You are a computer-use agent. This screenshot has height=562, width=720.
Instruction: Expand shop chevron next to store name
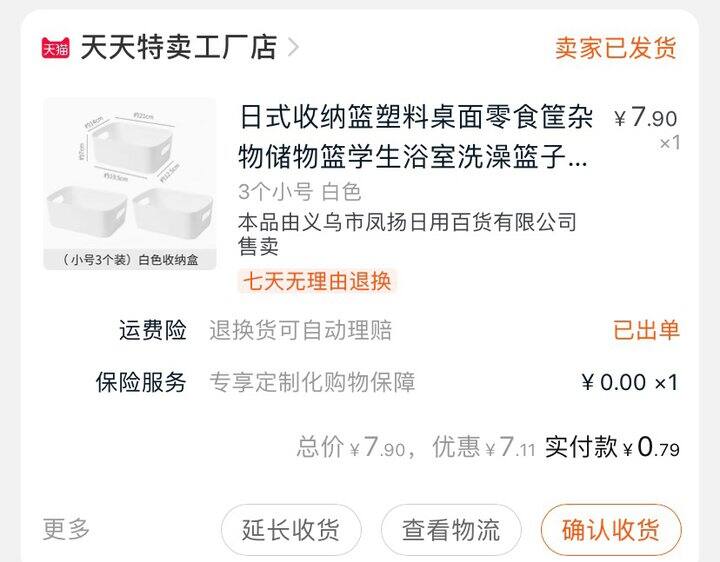coord(293,47)
